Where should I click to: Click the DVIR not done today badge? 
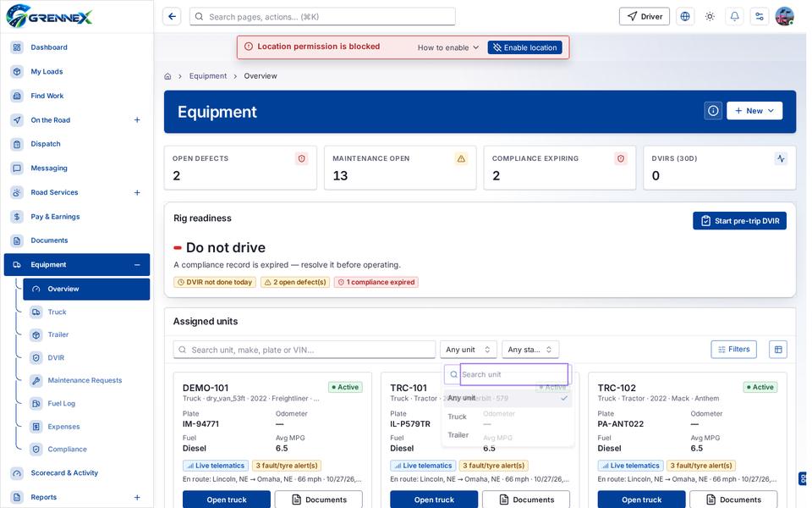pos(214,283)
